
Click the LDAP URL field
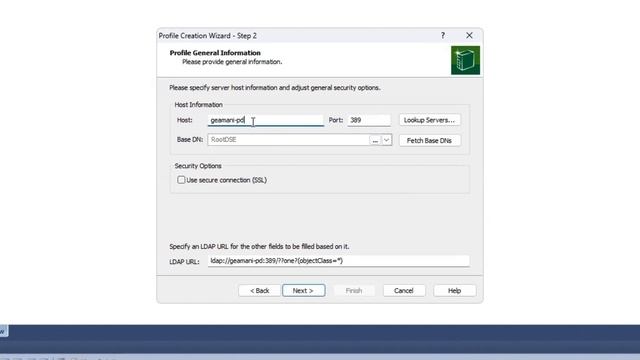pyautogui.click(x=338, y=261)
